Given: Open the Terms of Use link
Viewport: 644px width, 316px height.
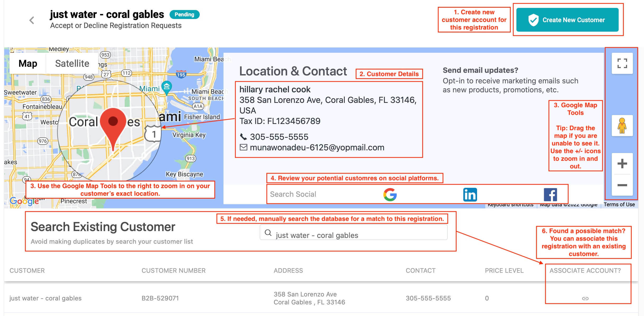Looking at the screenshot, I should click(x=619, y=204).
